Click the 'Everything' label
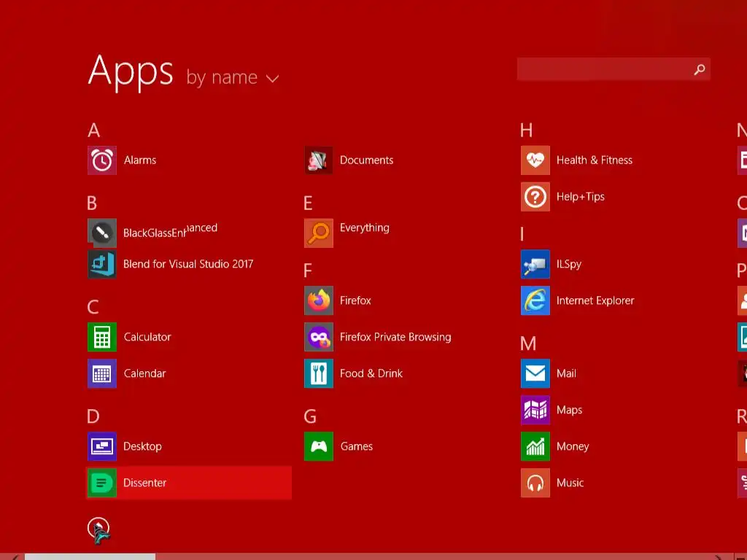Image resolution: width=747 pixels, height=560 pixels. (365, 228)
